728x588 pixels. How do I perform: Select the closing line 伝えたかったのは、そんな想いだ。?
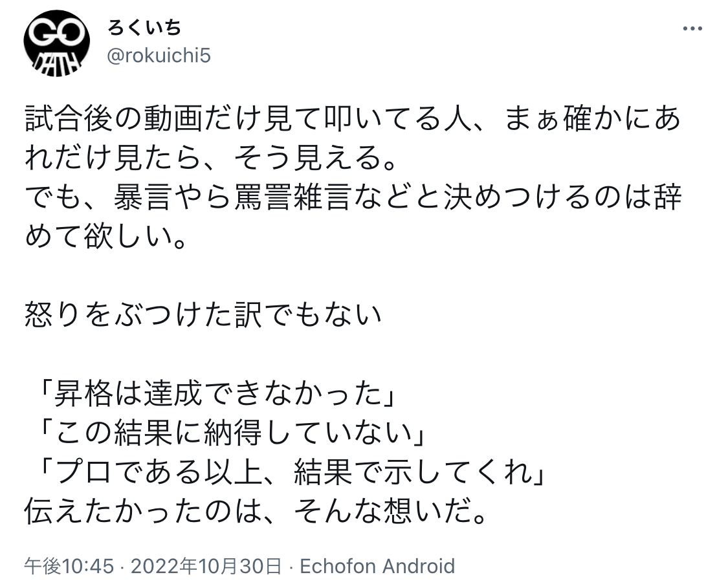coord(256,512)
